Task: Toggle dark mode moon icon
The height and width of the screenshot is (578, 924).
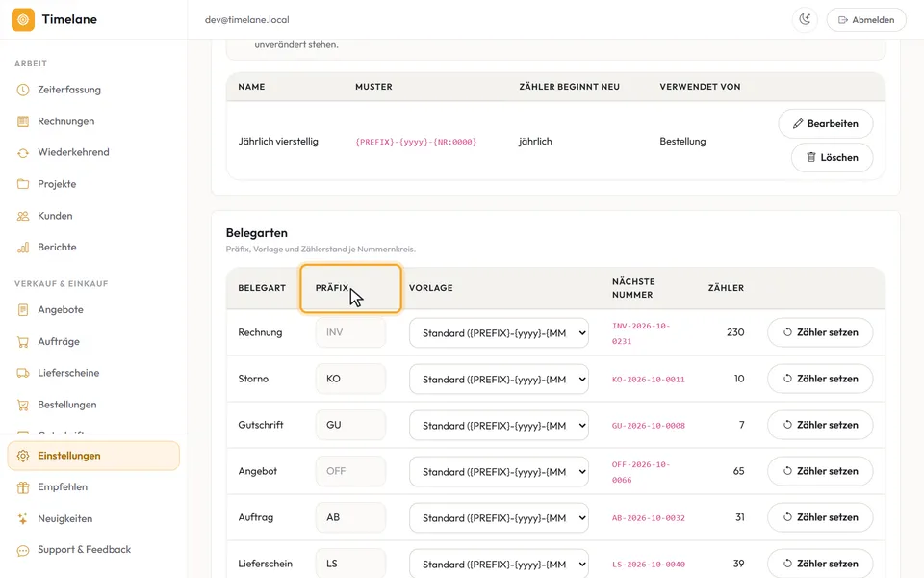Action: pyautogui.click(x=805, y=19)
